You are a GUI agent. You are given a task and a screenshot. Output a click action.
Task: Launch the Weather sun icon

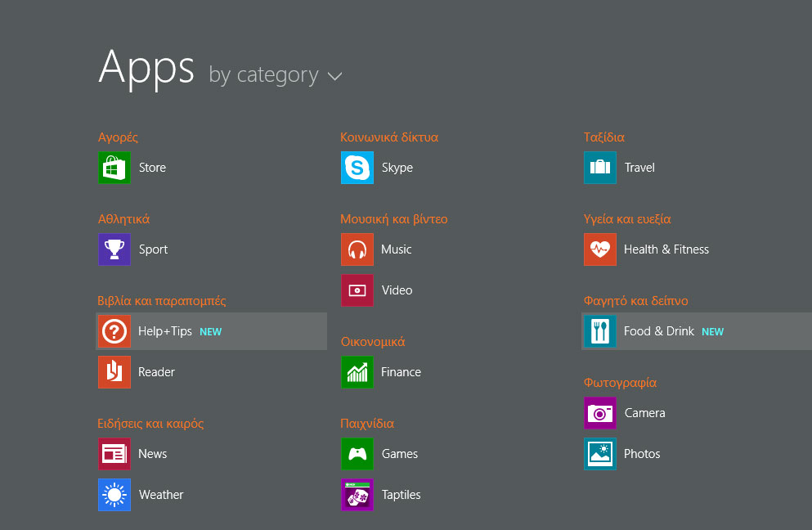point(114,495)
